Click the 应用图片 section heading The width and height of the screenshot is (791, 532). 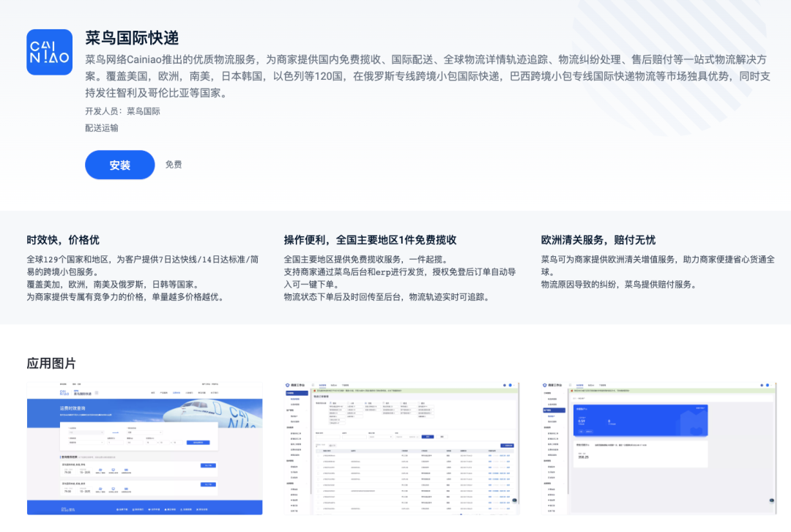pos(51,363)
